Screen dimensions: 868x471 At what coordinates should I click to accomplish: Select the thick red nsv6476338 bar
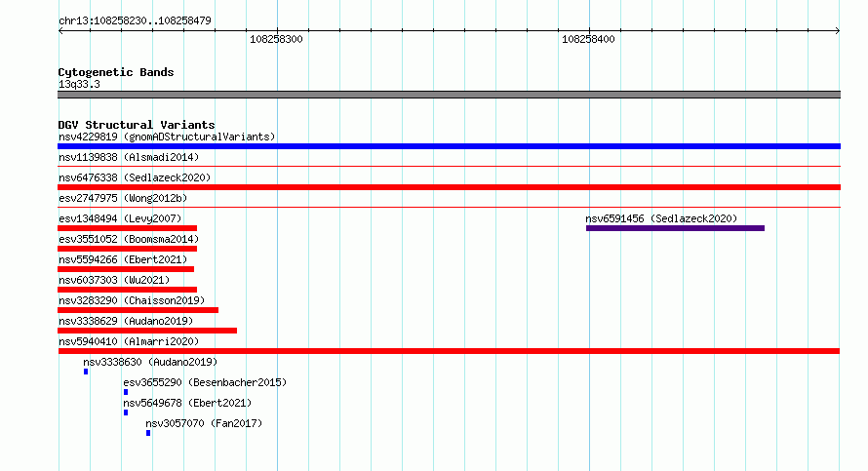pos(449,187)
